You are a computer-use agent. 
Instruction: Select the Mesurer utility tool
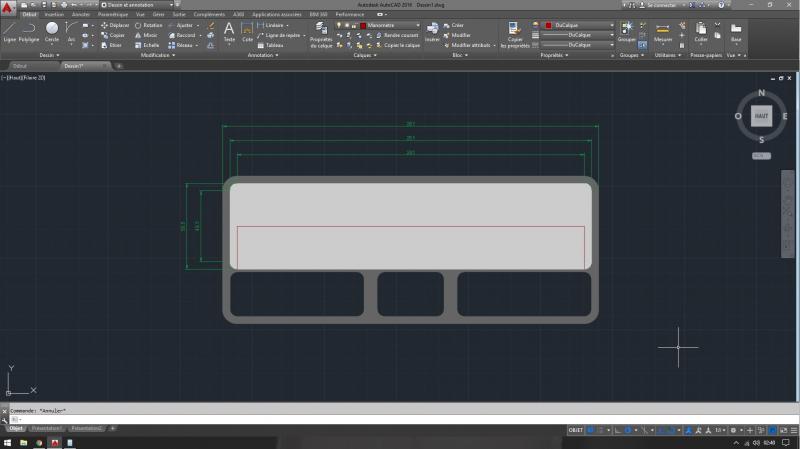(663, 31)
